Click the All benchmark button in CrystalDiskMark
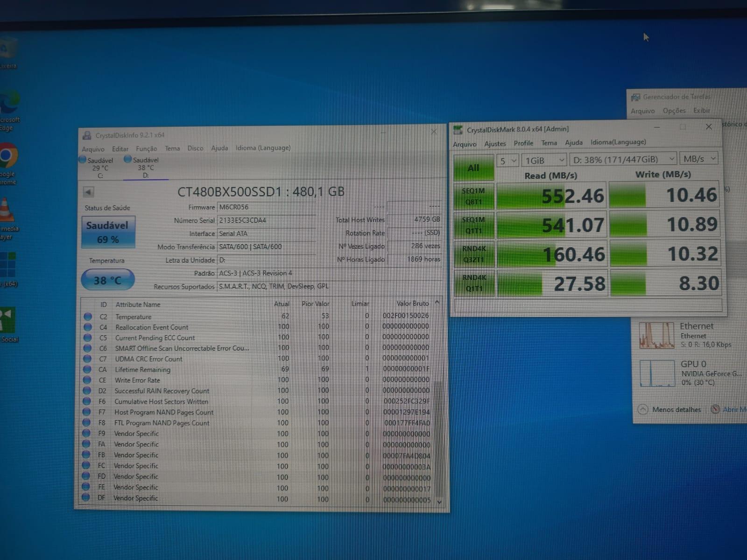Viewport: 747px width, 560px height. coord(473,168)
